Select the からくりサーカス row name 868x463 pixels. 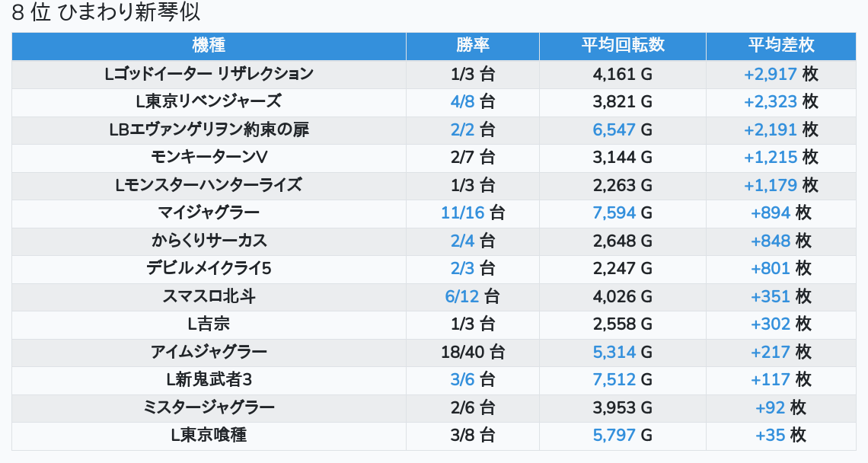[209, 241]
